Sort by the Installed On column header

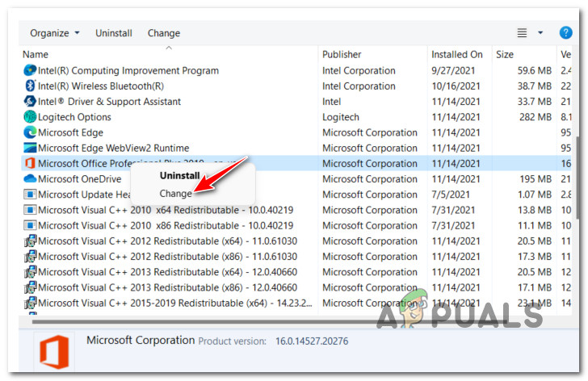coord(457,55)
